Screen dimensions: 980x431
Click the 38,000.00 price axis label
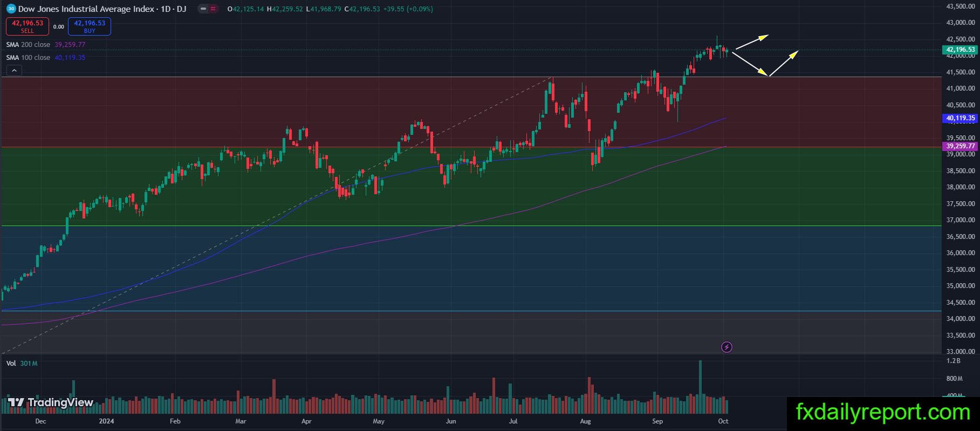point(961,187)
